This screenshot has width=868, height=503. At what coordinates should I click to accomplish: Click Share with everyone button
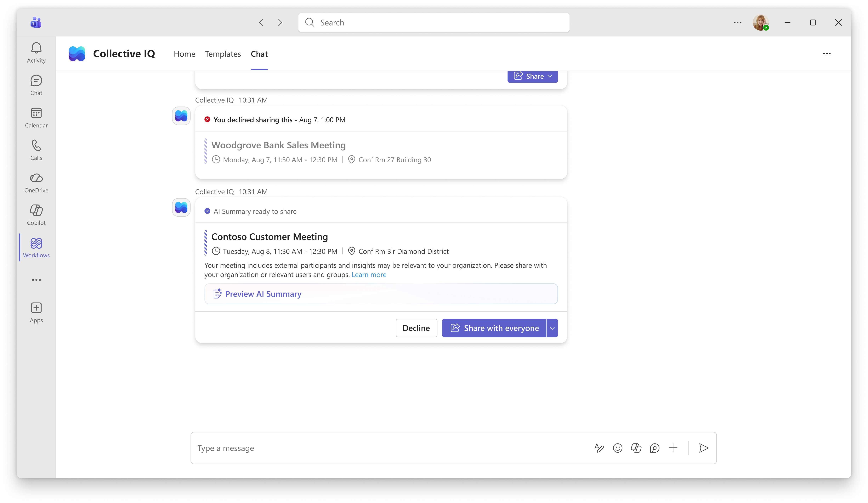(x=494, y=328)
